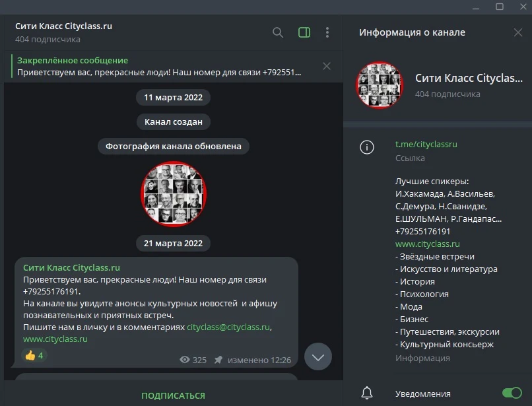Minimize the Telegram window
The image size is (532, 406).
click(476, 7)
